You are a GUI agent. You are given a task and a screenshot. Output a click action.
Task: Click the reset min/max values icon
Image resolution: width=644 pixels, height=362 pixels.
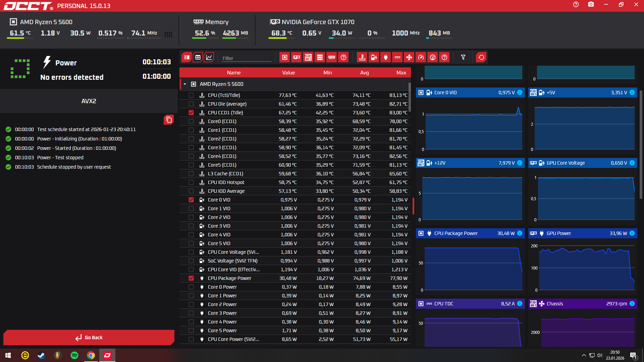coord(481,57)
